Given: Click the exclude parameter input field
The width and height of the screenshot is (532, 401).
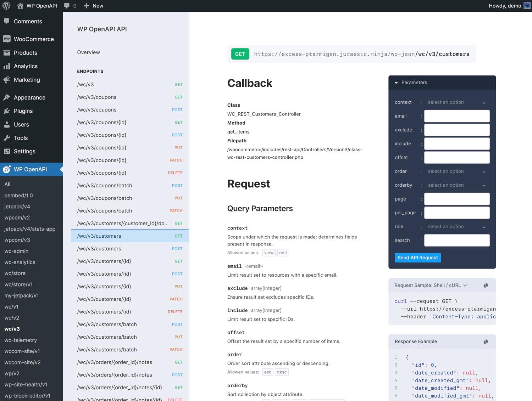Looking at the screenshot, I should tap(457, 130).
